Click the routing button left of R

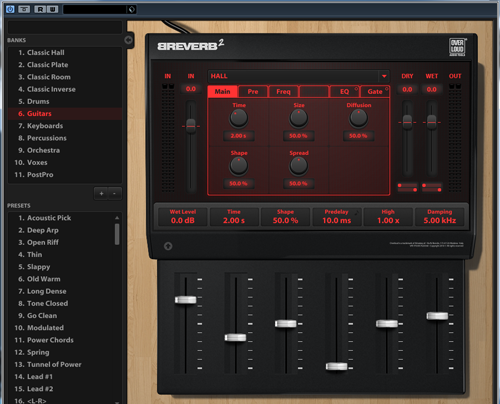(24, 9)
